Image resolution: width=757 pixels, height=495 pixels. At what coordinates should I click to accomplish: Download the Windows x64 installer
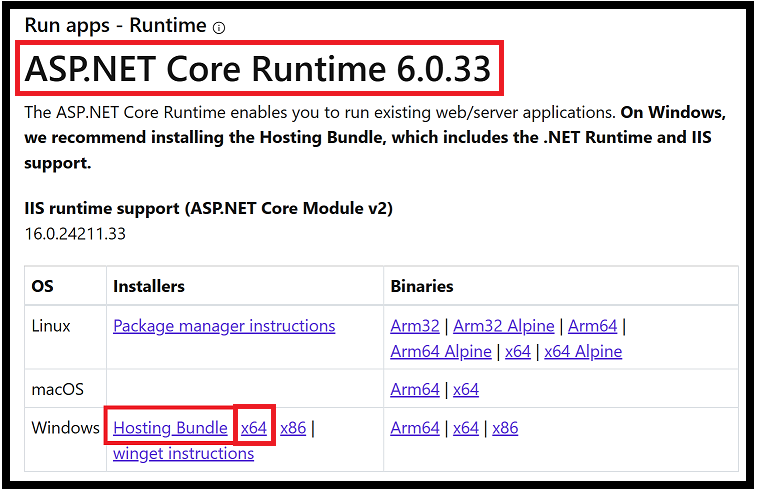pos(254,428)
